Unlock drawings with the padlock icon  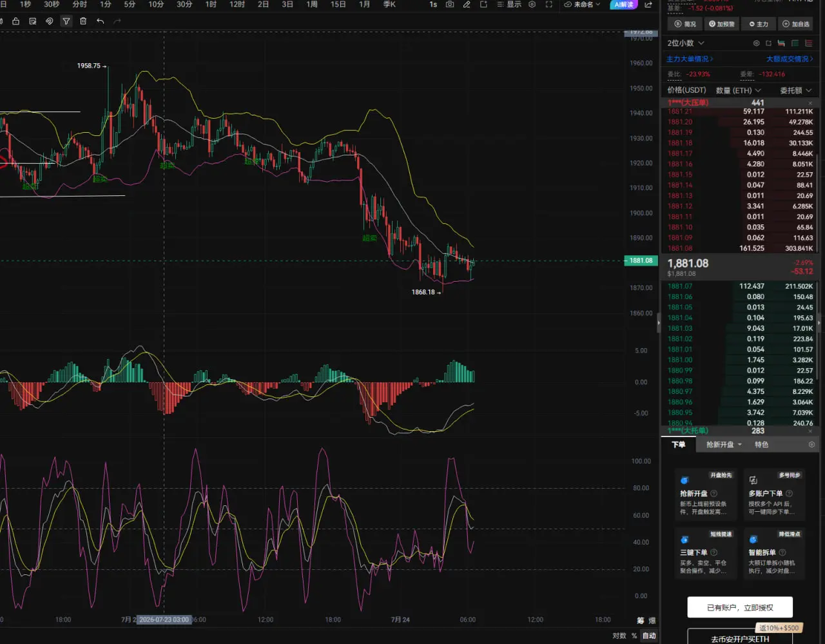[x=15, y=21]
